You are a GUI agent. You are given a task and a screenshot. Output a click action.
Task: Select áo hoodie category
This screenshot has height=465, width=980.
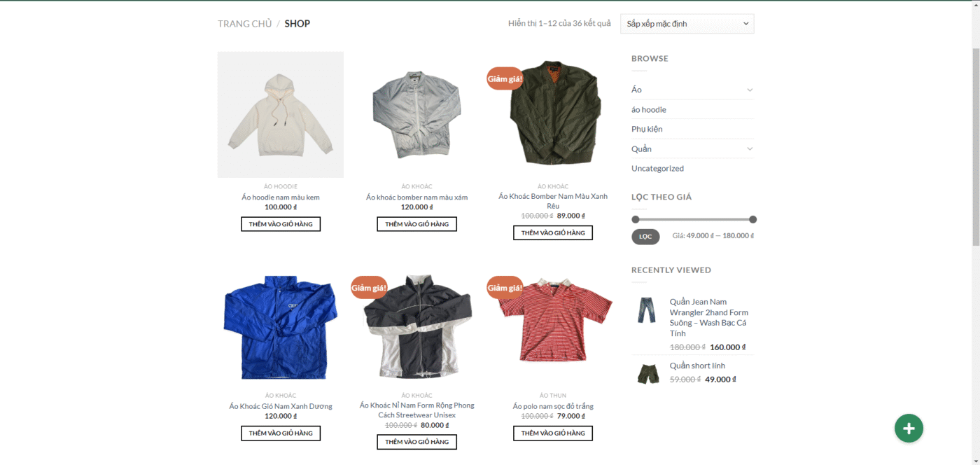pos(649,109)
